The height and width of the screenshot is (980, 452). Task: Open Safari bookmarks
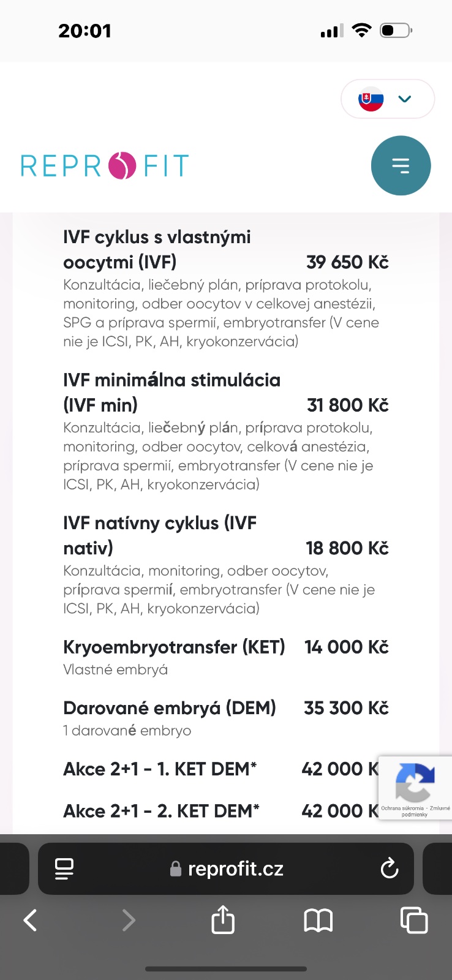(318, 920)
